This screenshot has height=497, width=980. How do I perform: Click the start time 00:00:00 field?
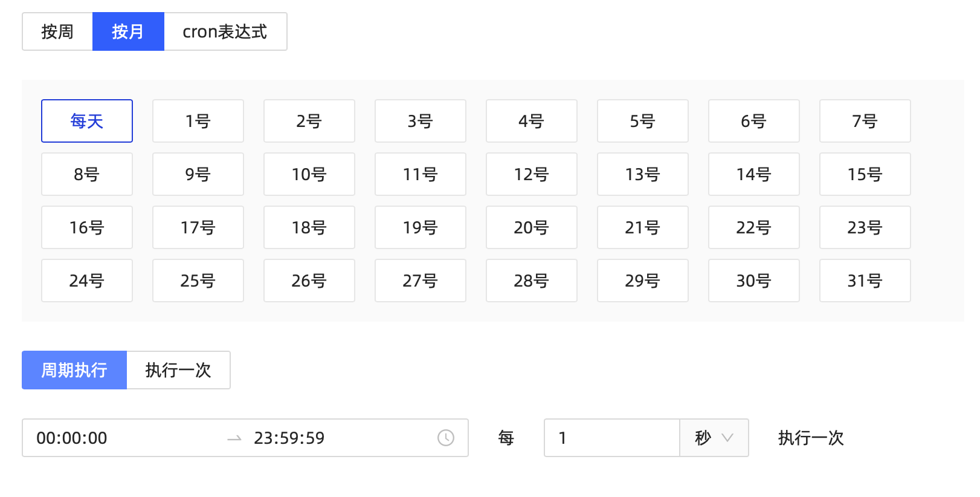(x=121, y=438)
